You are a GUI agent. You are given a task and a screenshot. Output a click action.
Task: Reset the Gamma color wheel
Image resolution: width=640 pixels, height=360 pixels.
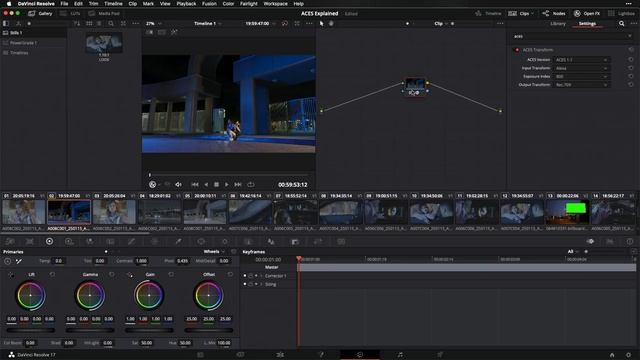coord(112,275)
